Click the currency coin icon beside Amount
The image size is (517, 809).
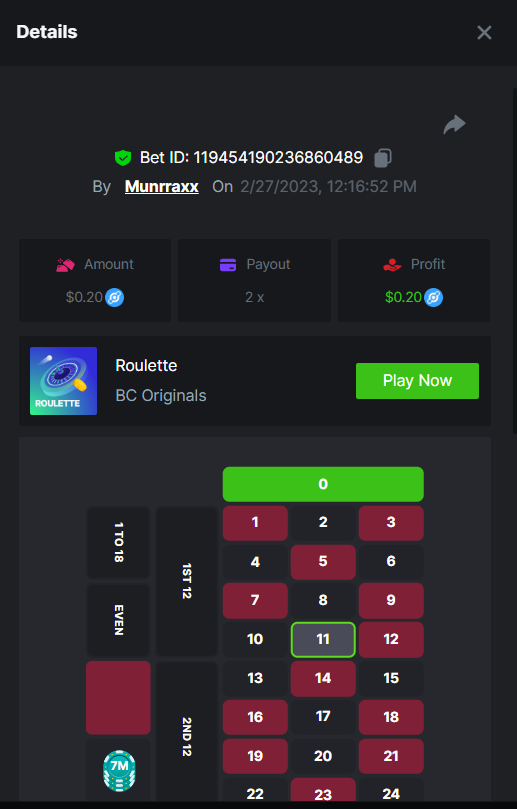[115, 298]
